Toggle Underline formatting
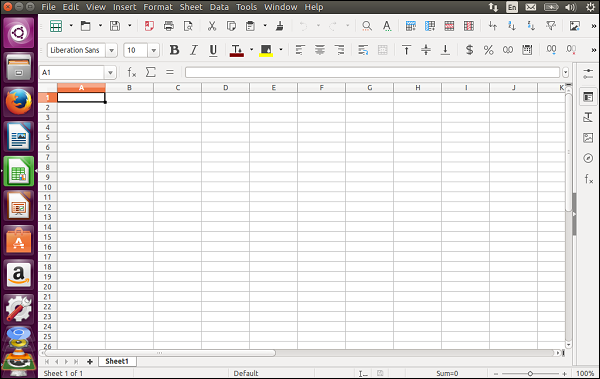The width and height of the screenshot is (600, 379). [213, 50]
